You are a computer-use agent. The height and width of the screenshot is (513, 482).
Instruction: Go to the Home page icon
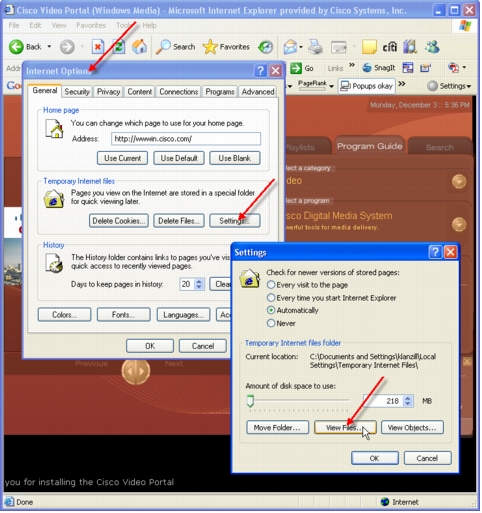139,46
